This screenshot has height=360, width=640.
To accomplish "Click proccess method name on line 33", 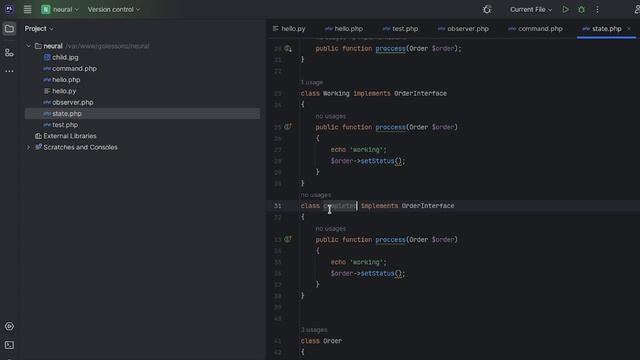I will tap(391, 240).
